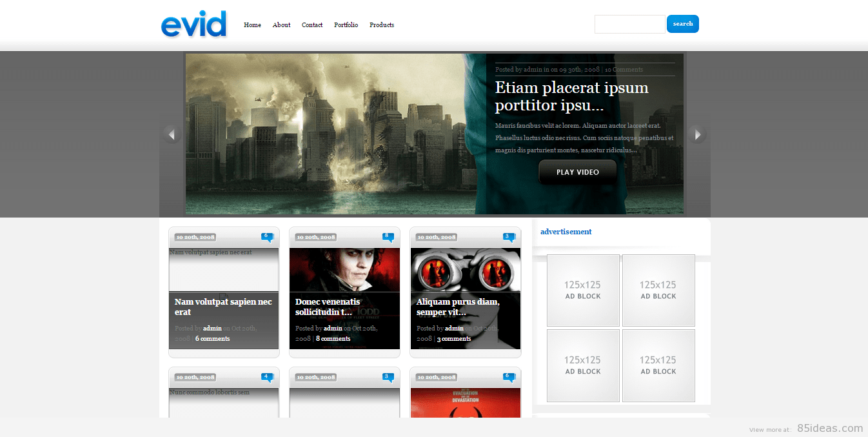Click comment bubble on Nunc commodo card
The width and height of the screenshot is (868, 437).
(267, 378)
